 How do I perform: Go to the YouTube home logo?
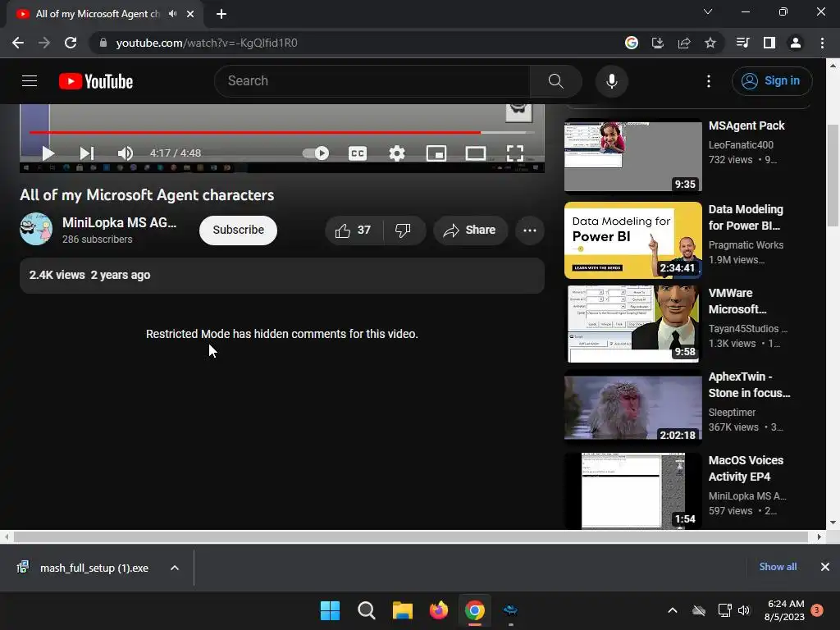[x=96, y=81]
